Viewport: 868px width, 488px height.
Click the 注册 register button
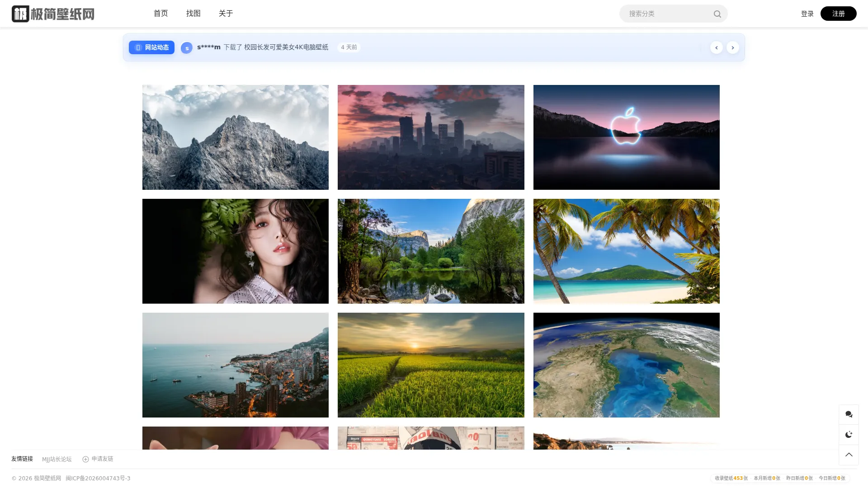tap(838, 14)
